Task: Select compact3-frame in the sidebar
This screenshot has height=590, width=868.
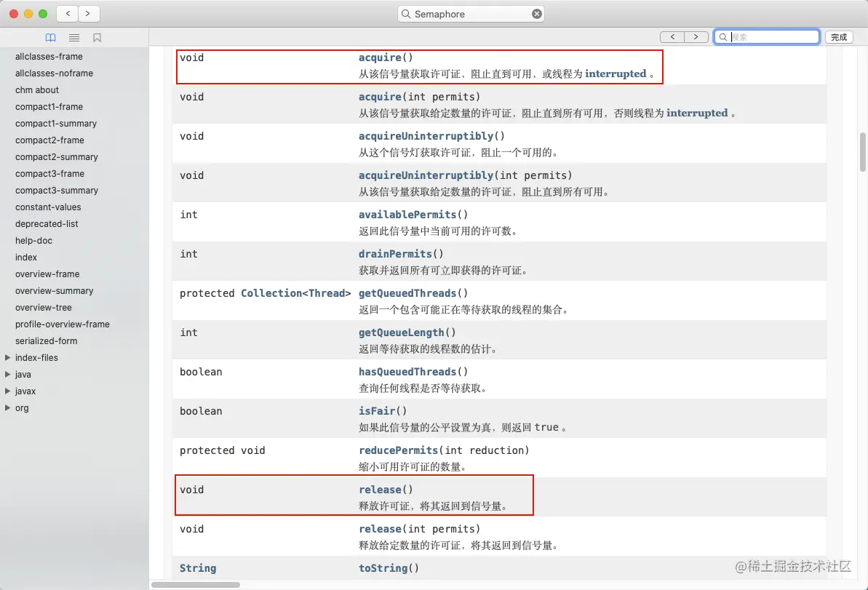Action: (x=49, y=173)
